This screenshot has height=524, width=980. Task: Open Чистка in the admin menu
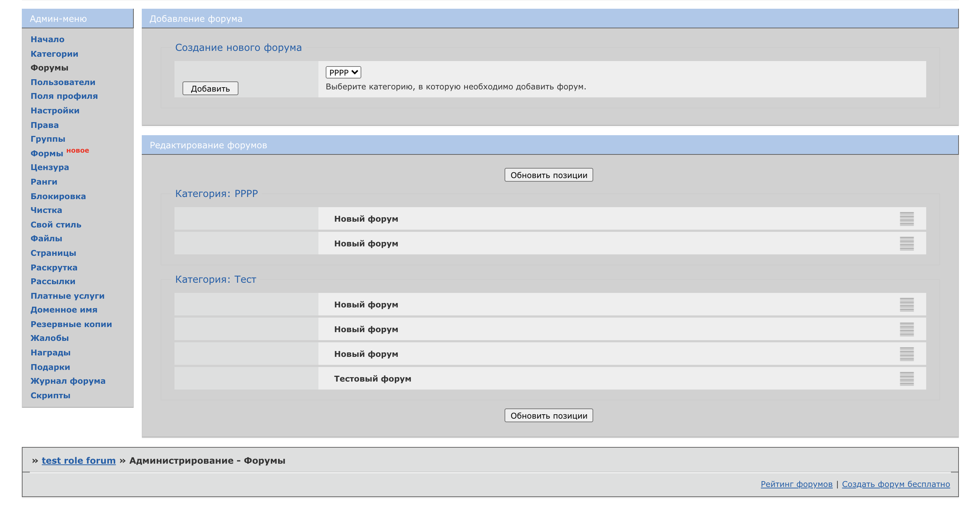coord(46,210)
